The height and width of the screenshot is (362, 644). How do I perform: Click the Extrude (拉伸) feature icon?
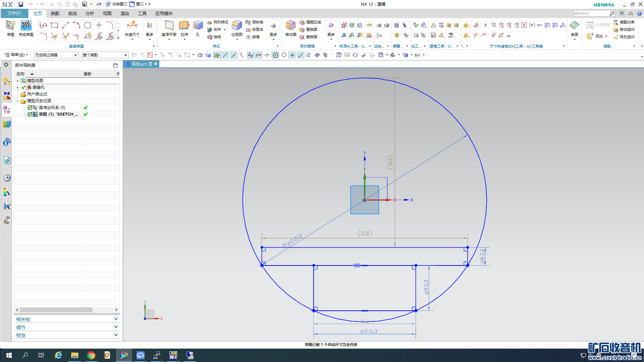pos(184,25)
